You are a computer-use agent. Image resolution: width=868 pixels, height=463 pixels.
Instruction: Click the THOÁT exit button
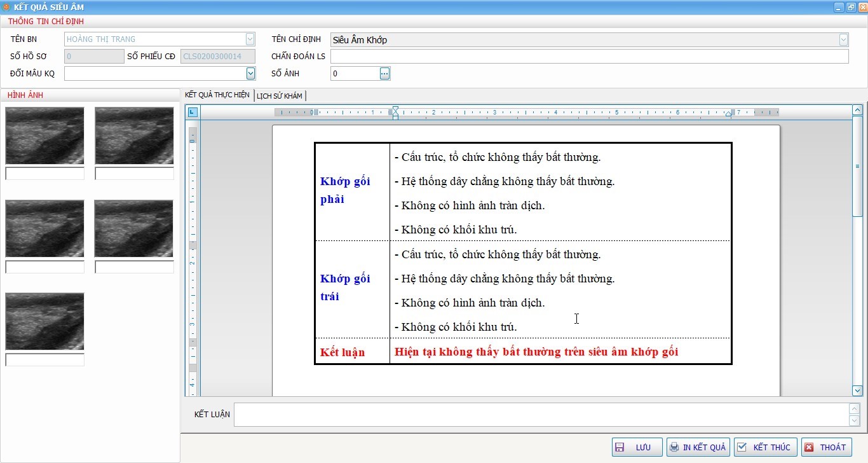point(826,447)
